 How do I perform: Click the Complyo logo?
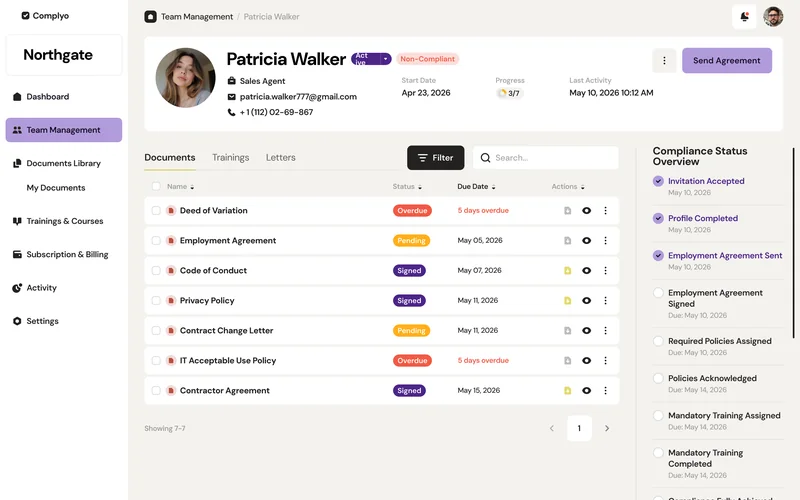coord(45,16)
